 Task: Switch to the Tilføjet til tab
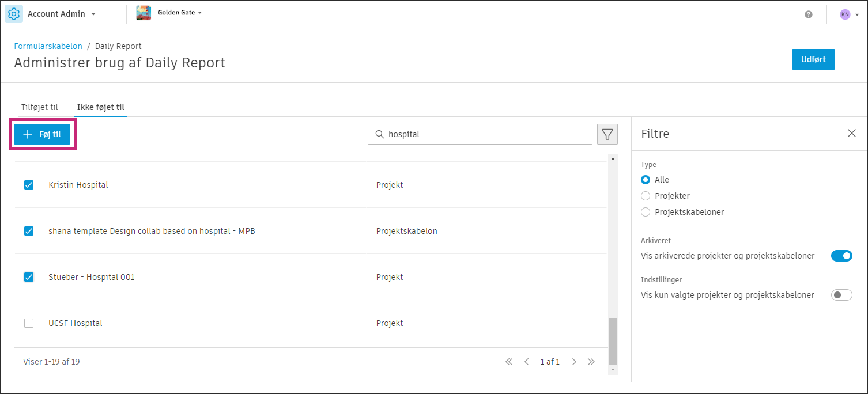click(x=40, y=107)
